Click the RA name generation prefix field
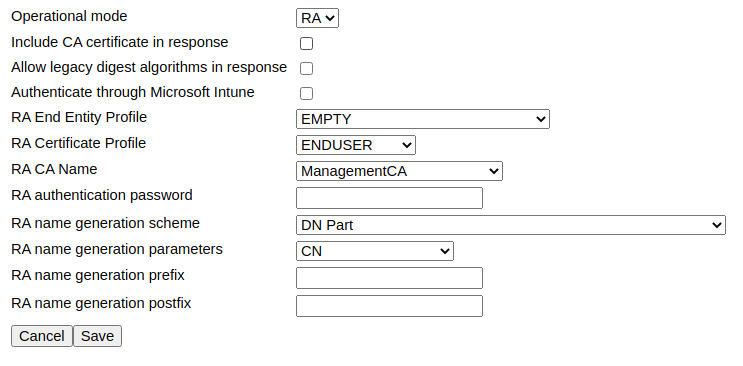Viewport: 743px width, 366px height. (389, 278)
